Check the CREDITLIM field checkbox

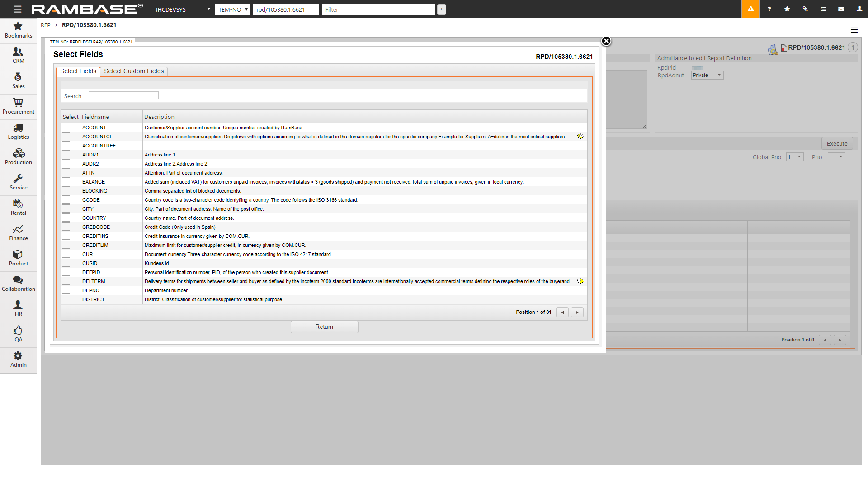[66, 245]
